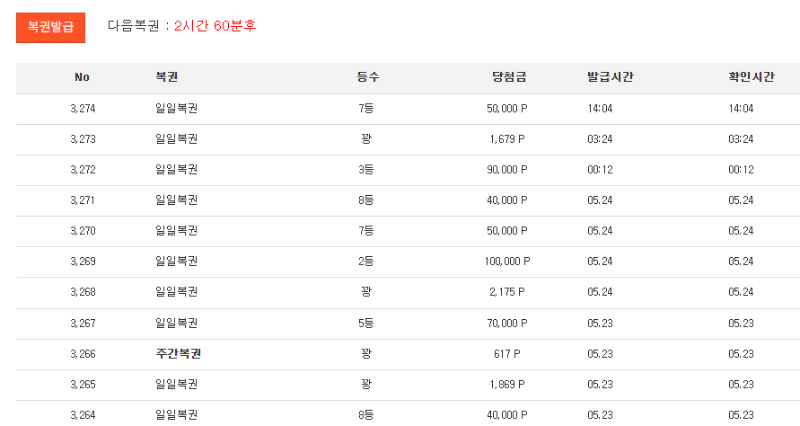Click 5등 rank in row 3,267
The image size is (800, 426).
point(366,323)
